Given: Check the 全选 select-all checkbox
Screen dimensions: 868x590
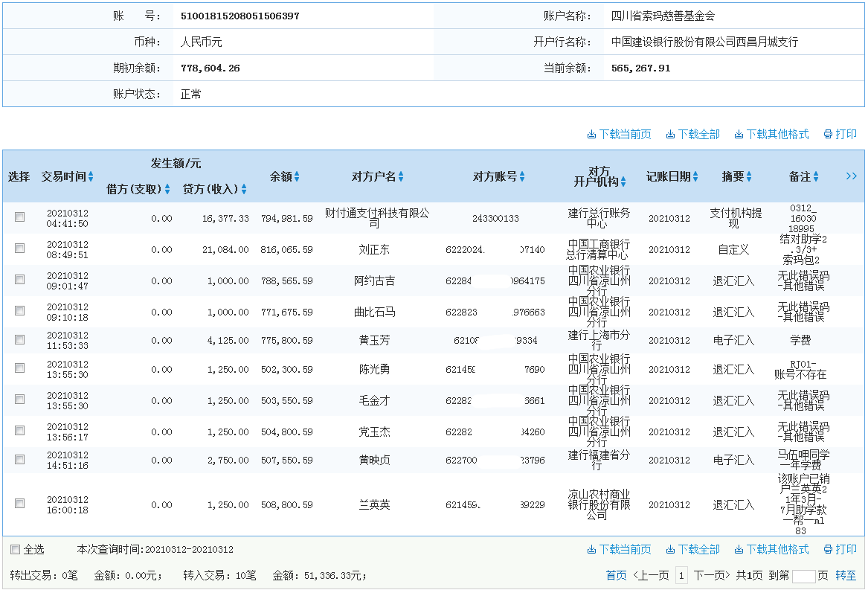Looking at the screenshot, I should (x=16, y=550).
